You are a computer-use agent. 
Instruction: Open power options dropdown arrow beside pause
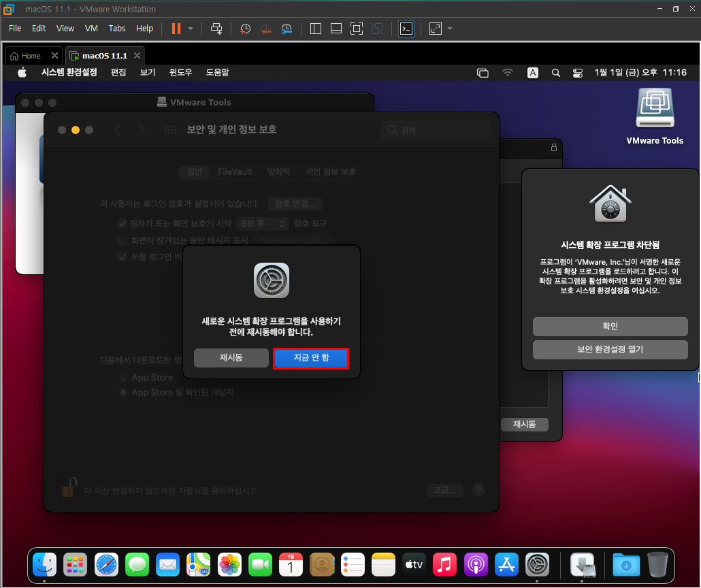tap(191, 29)
